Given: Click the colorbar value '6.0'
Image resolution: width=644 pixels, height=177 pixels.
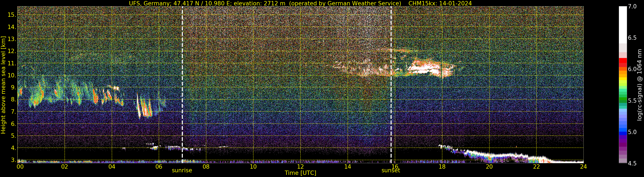Looking at the screenshot, I should coord(632,69).
